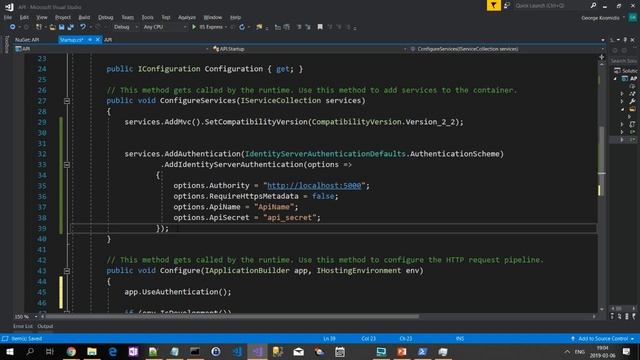Collapse the AP project node in Solution Explorer

coord(615,78)
